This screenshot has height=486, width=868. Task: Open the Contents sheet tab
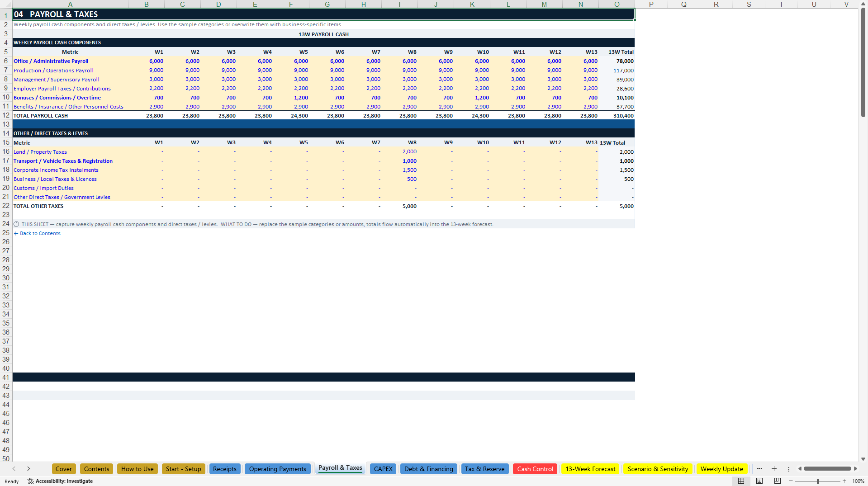coord(96,469)
